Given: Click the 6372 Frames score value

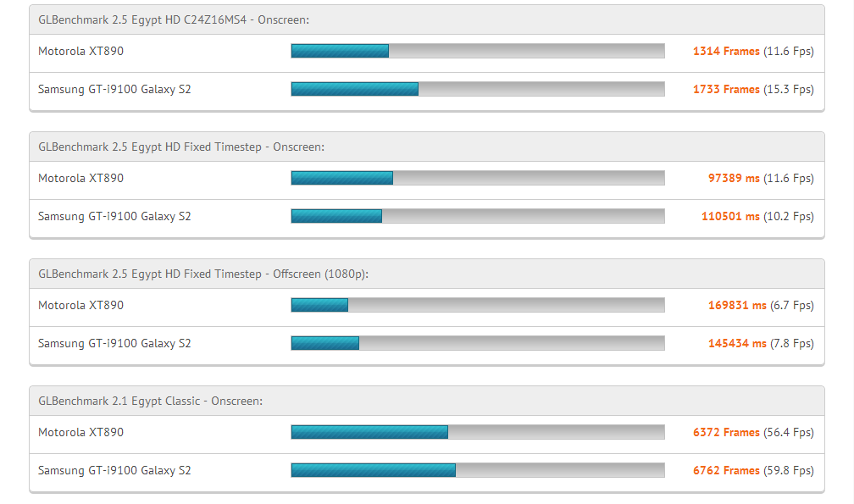Looking at the screenshot, I should pos(726,432).
